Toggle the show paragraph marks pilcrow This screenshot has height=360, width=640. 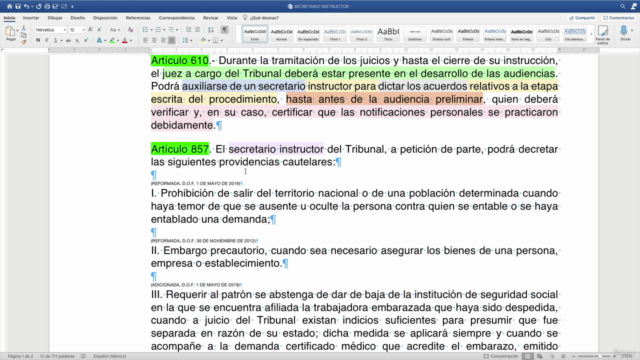click(x=224, y=30)
